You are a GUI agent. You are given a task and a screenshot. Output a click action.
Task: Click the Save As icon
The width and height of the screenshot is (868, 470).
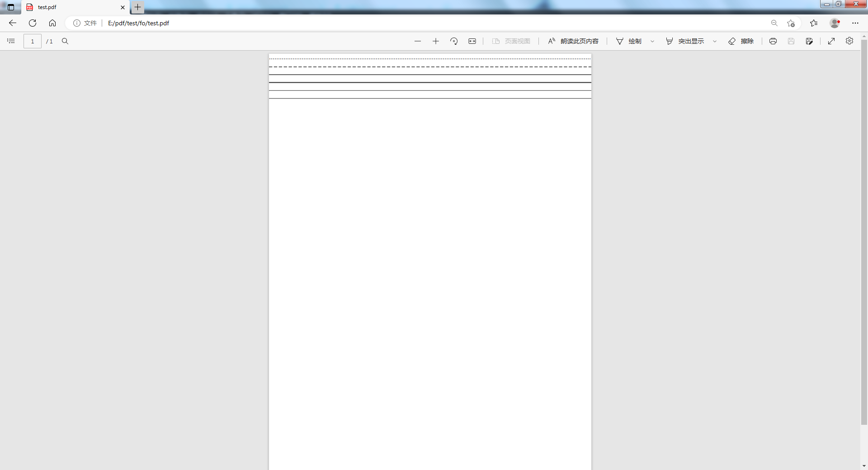[x=809, y=41]
